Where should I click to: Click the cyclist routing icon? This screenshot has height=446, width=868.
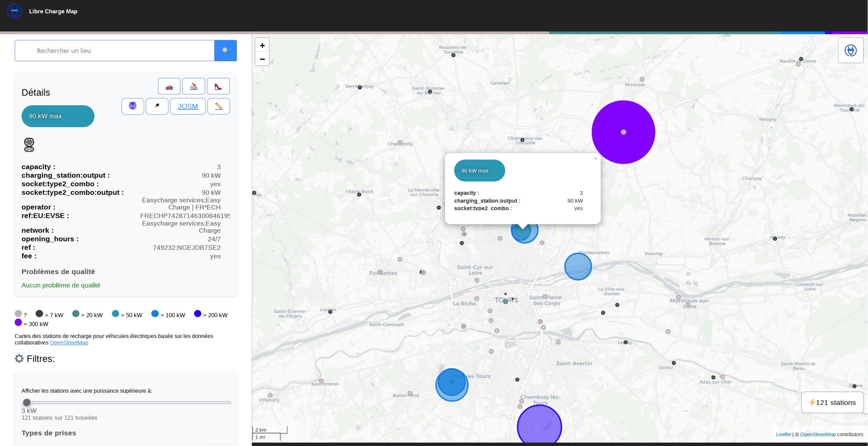tap(193, 86)
